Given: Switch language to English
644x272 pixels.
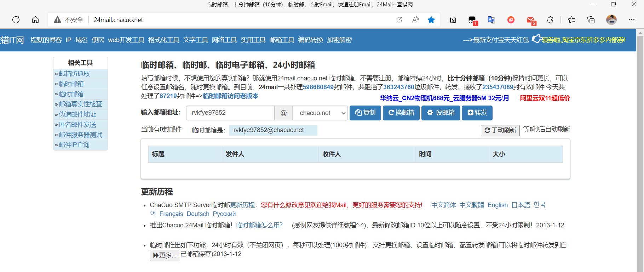Looking at the screenshot, I should [498, 205].
